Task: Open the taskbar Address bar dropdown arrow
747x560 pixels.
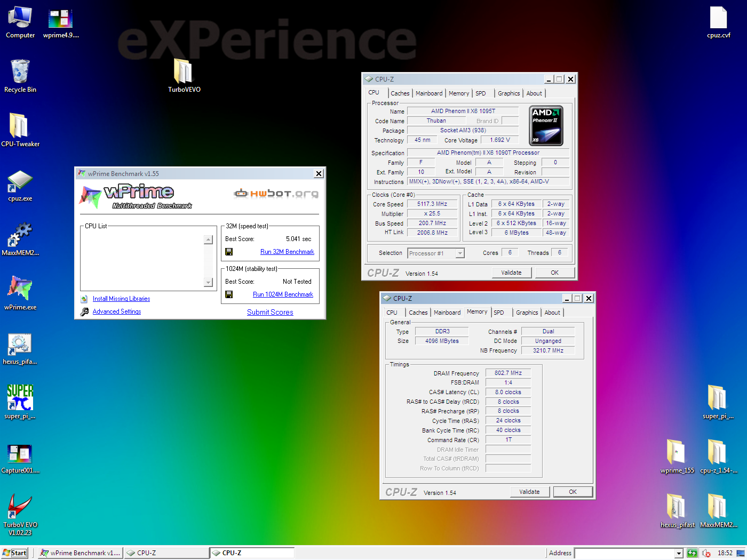Action: pyautogui.click(x=679, y=554)
